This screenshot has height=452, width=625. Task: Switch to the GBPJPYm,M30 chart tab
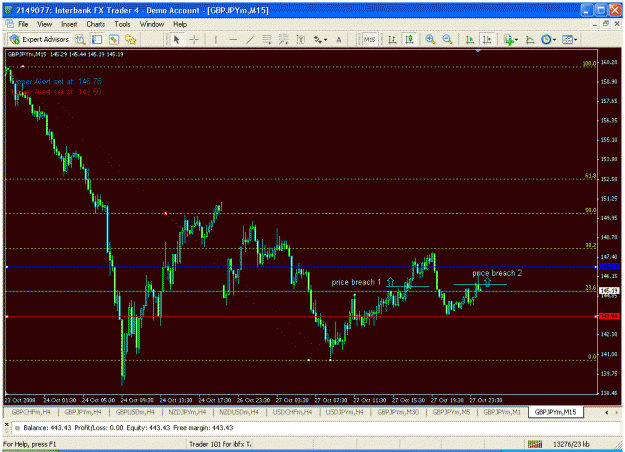tap(398, 412)
